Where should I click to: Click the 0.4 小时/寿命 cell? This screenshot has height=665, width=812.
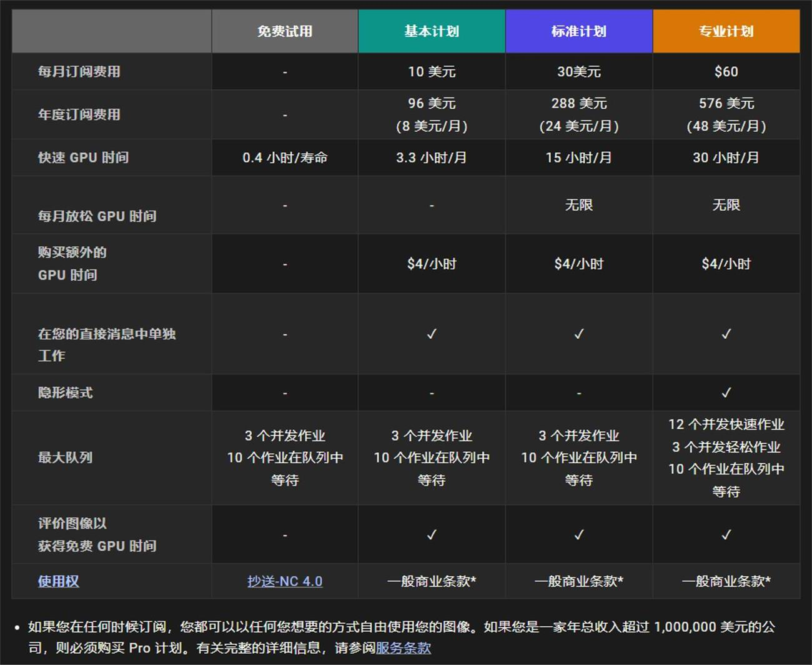coord(285,157)
